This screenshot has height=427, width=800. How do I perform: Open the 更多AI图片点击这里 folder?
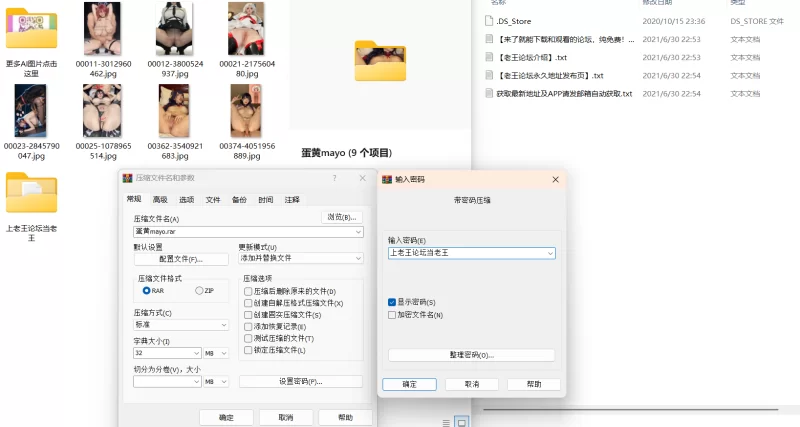pyautogui.click(x=32, y=30)
